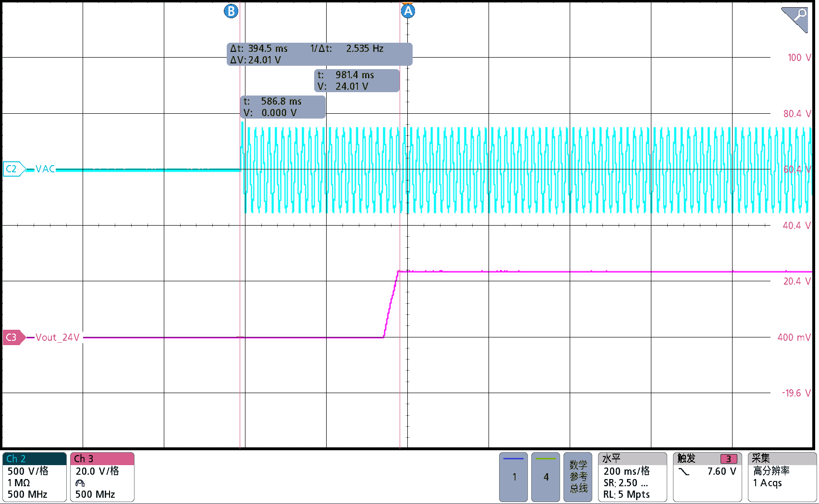Click the 1 Acqs count text

click(767, 483)
